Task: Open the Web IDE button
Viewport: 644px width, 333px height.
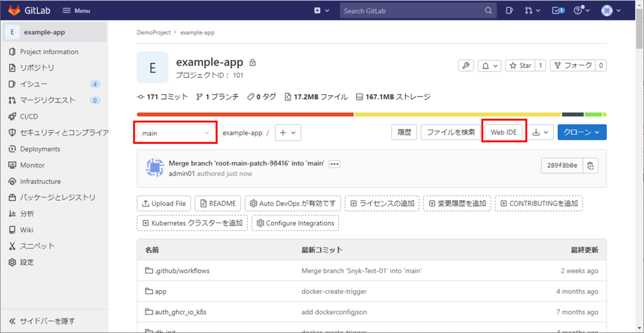Action: tap(503, 133)
